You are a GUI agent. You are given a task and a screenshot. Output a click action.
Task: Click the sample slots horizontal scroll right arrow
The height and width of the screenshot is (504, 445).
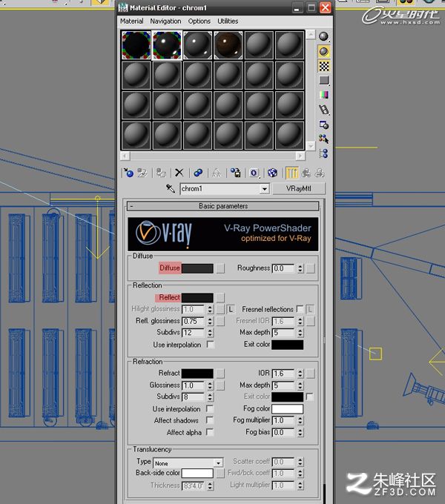click(x=300, y=156)
